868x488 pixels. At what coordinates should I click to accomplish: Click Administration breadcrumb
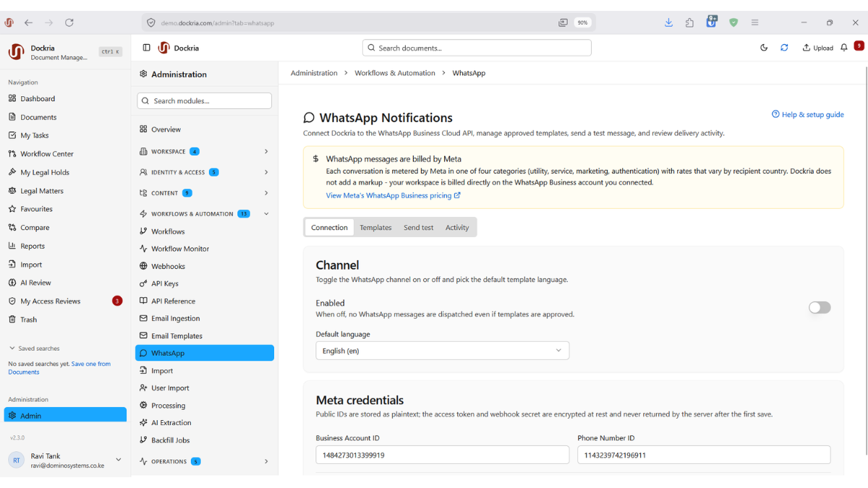point(314,73)
